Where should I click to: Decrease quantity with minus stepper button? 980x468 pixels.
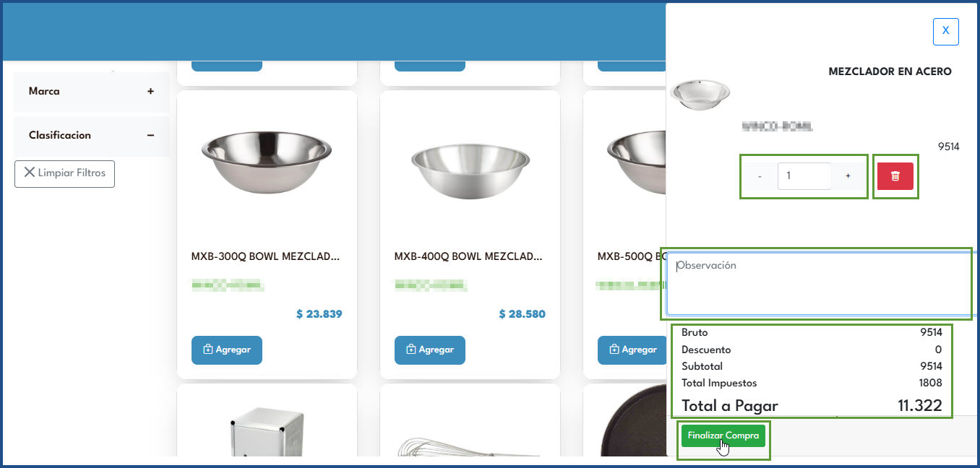[x=760, y=176]
